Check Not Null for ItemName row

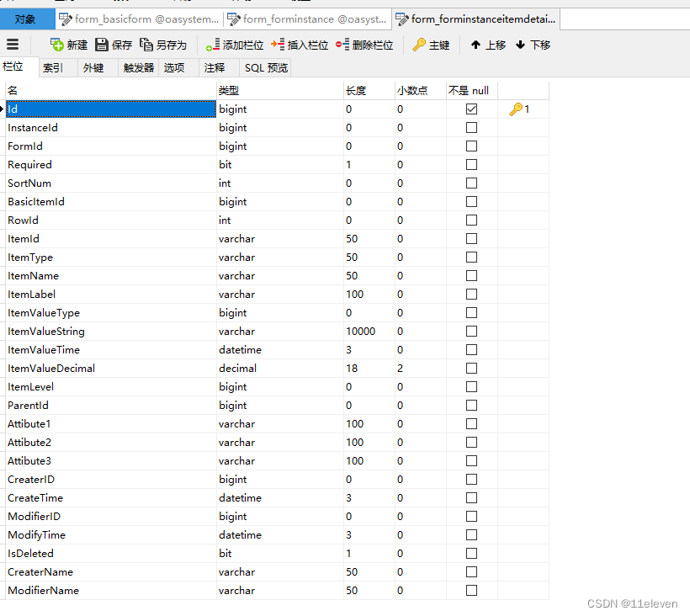[x=471, y=276]
